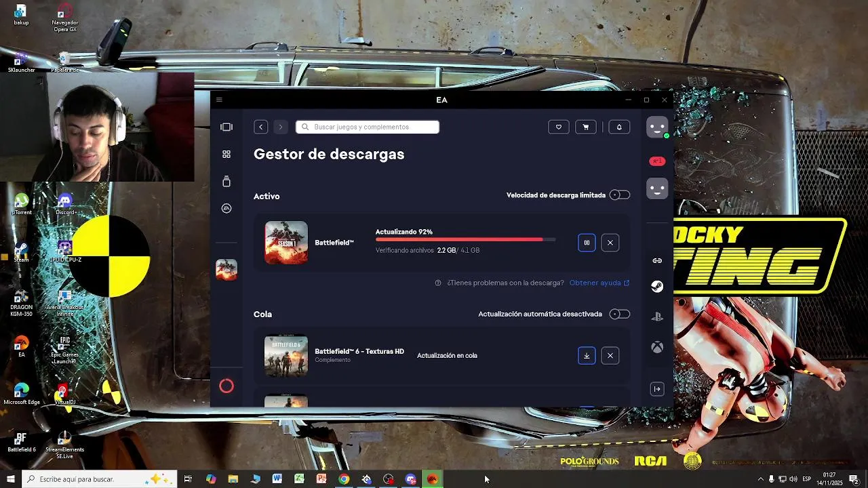Viewport: 868px width, 488px height.
Task: Pause the Battlefield update
Action: (x=587, y=243)
